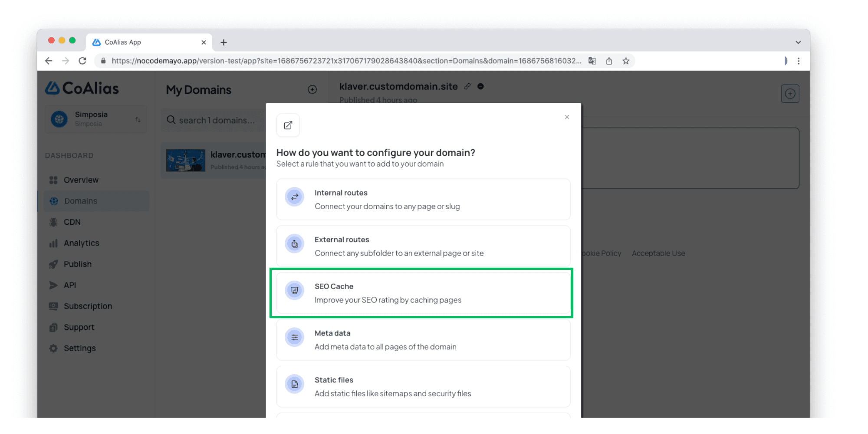The height and width of the screenshot is (434, 868).
Task: Select the CoAlias App browser tab
Action: pos(149,43)
